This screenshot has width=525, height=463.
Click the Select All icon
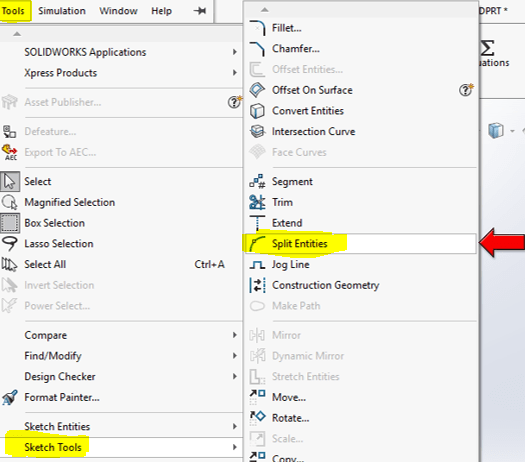(9, 264)
